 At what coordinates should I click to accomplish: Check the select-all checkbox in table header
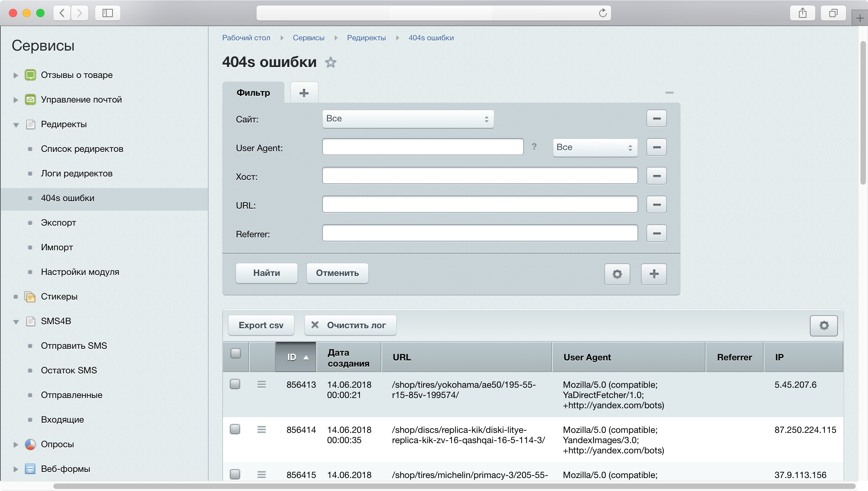(235, 353)
